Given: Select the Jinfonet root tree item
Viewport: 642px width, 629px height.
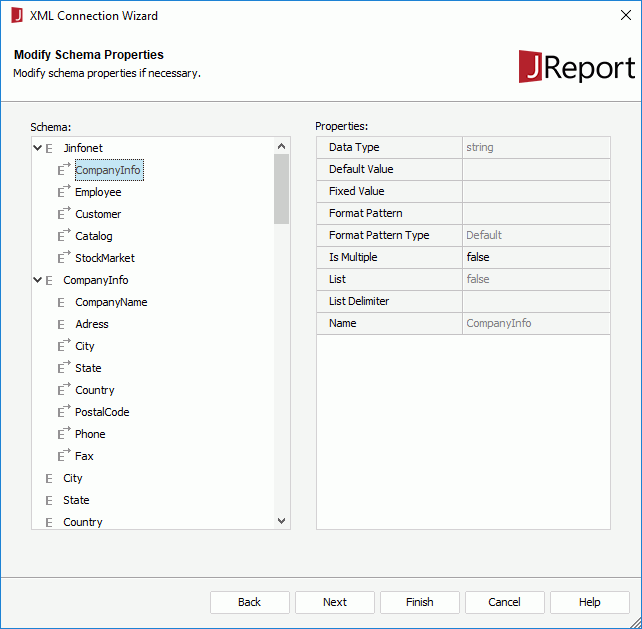Looking at the screenshot, I should coord(83,148).
